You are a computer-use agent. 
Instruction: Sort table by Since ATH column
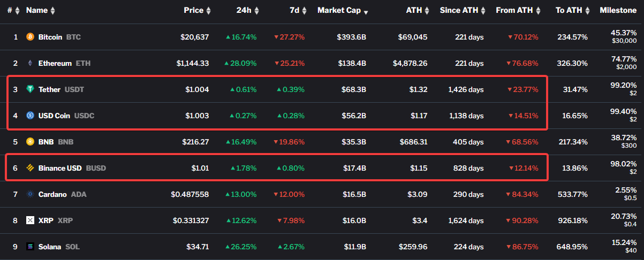[x=463, y=11]
